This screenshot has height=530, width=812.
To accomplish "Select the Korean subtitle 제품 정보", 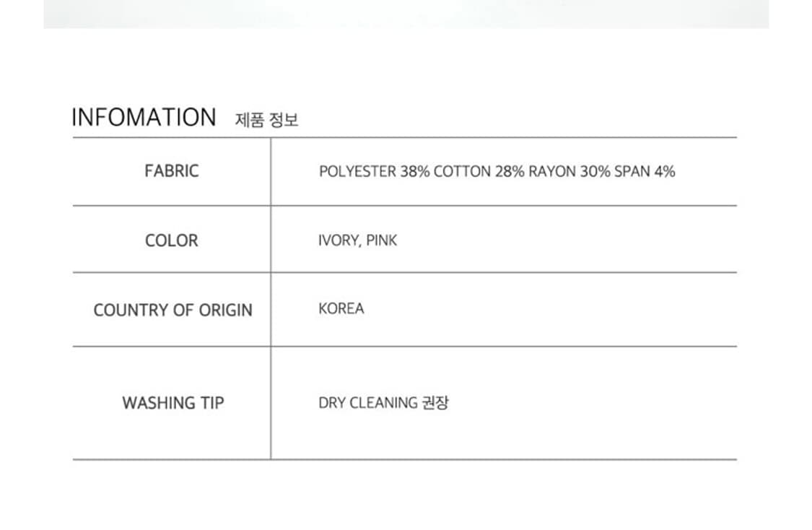I will click(x=266, y=121).
